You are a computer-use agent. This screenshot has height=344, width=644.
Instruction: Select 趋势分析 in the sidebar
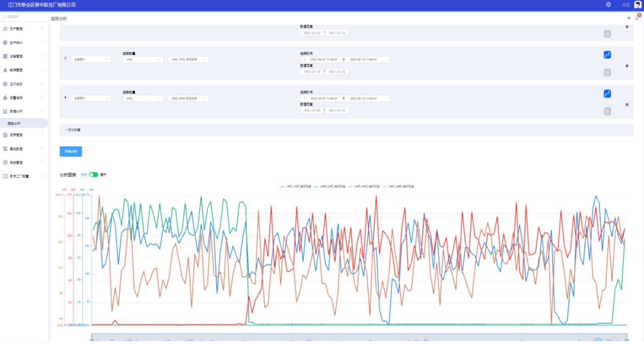pyautogui.click(x=14, y=123)
